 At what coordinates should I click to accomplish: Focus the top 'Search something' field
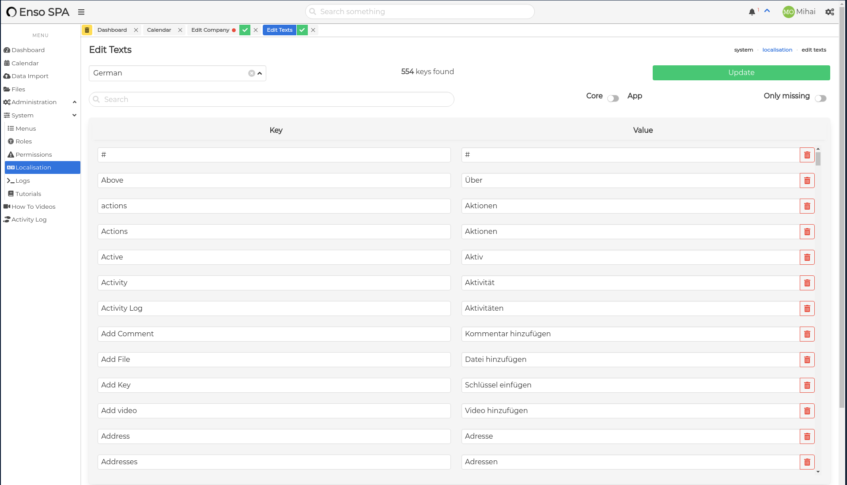pyautogui.click(x=420, y=12)
